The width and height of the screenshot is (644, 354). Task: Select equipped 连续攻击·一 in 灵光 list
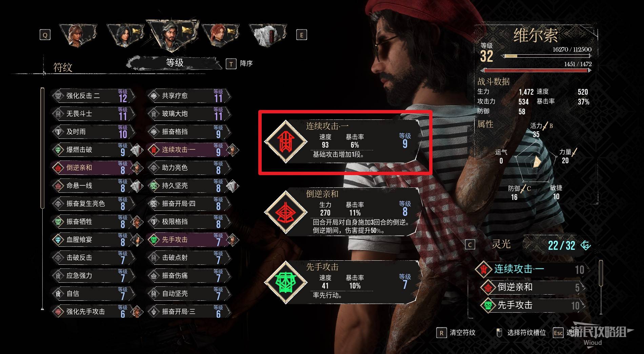pyautogui.click(x=533, y=269)
